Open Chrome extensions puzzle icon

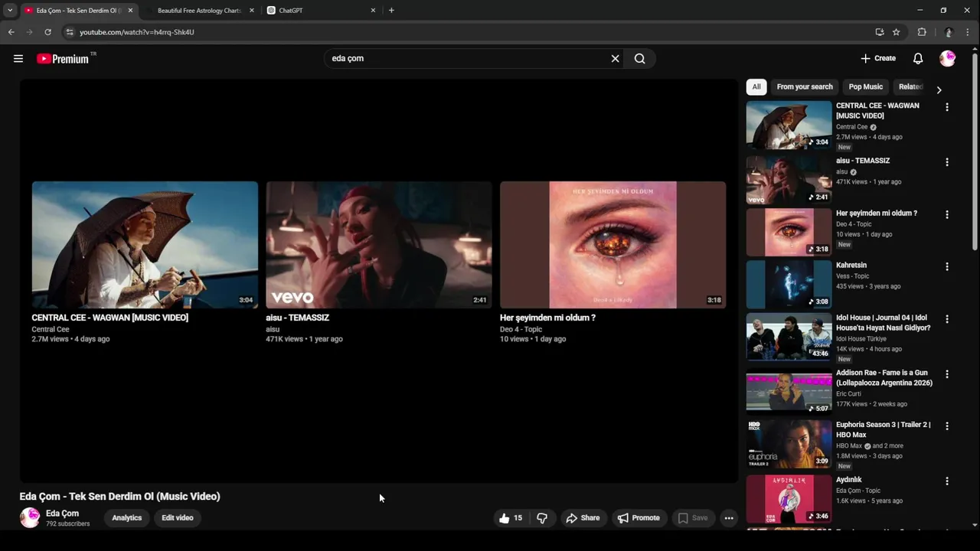(922, 32)
